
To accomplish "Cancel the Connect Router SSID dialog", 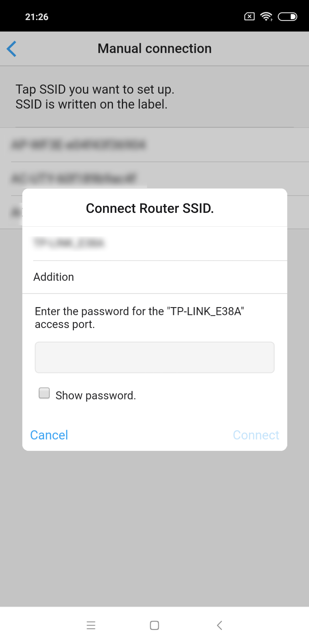I will click(x=49, y=435).
